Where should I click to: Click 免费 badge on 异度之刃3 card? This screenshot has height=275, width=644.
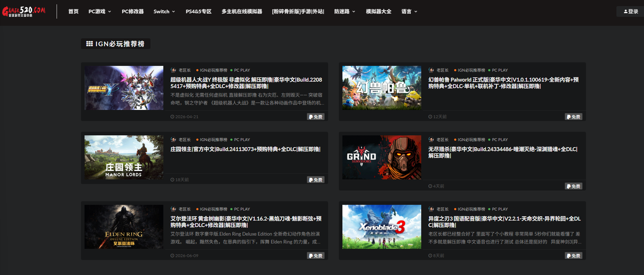[x=573, y=256]
